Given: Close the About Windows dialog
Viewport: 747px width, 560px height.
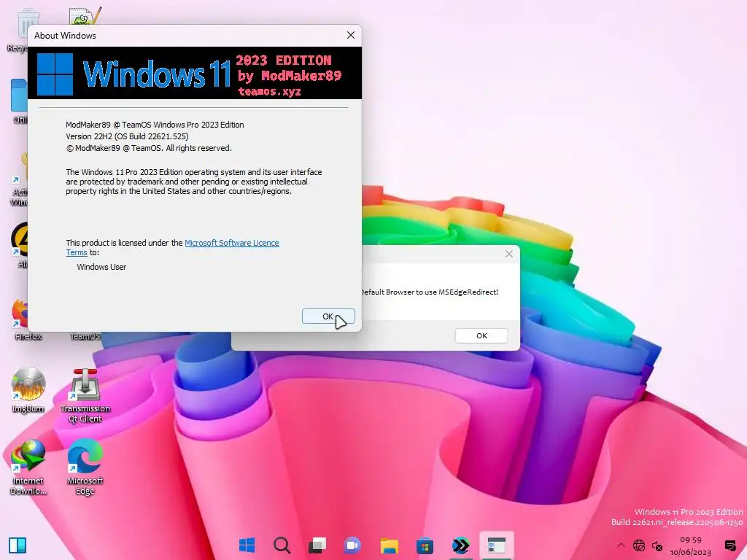Looking at the screenshot, I should pyautogui.click(x=351, y=35).
